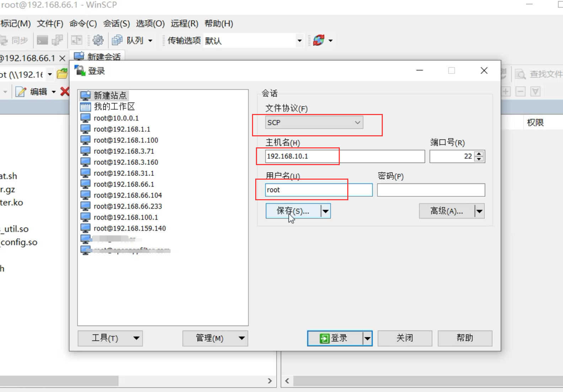This screenshot has width=563, height=392.
Task: Select saved site root@192.168.31.1
Action: (x=117, y=173)
